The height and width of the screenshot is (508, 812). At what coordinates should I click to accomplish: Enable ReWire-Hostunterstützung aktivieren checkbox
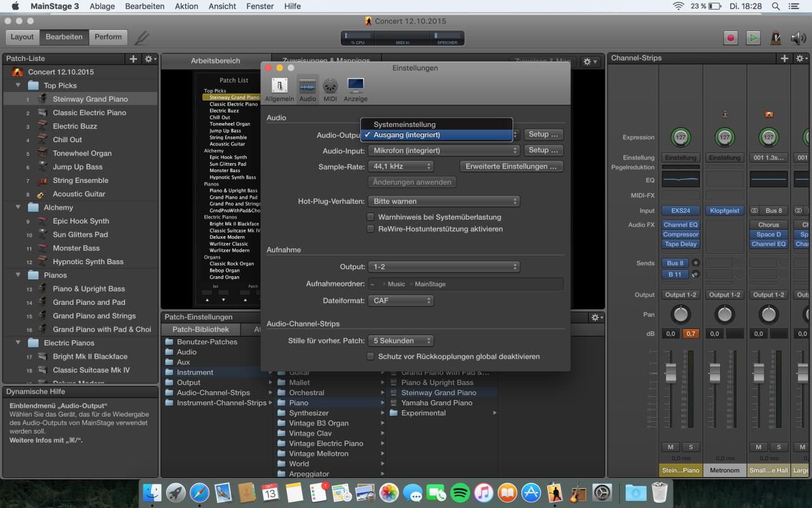(371, 229)
